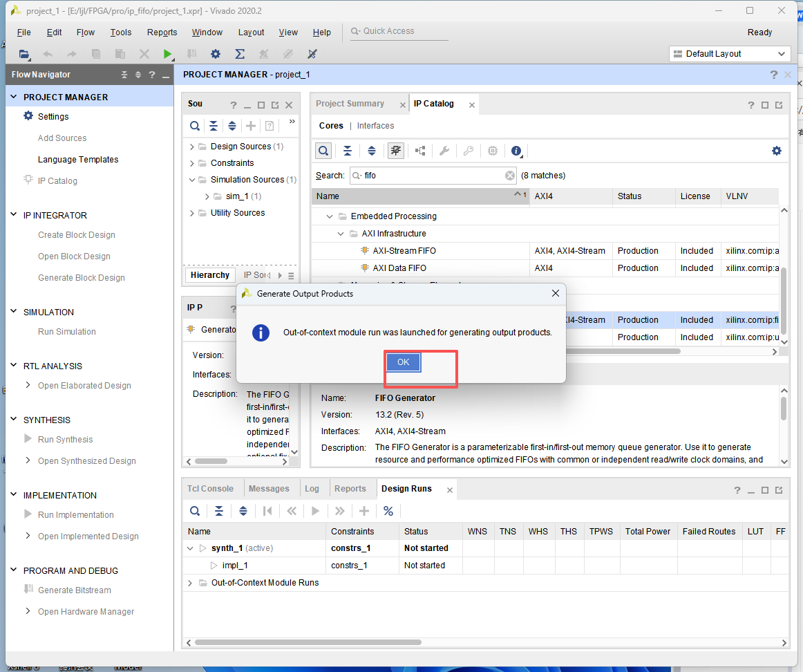803x672 pixels.
Task: Click Run Simulation in Flow Navigator
Action: [x=66, y=332]
